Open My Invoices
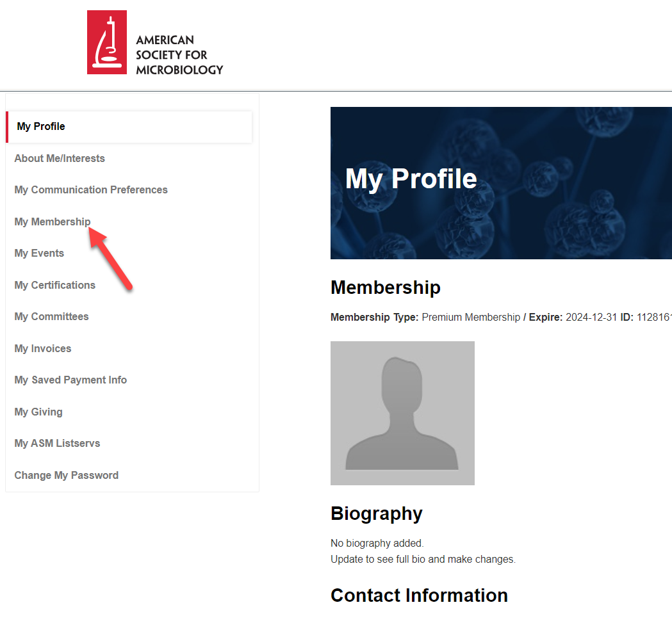Image resolution: width=672 pixels, height=621 pixels. click(x=42, y=348)
